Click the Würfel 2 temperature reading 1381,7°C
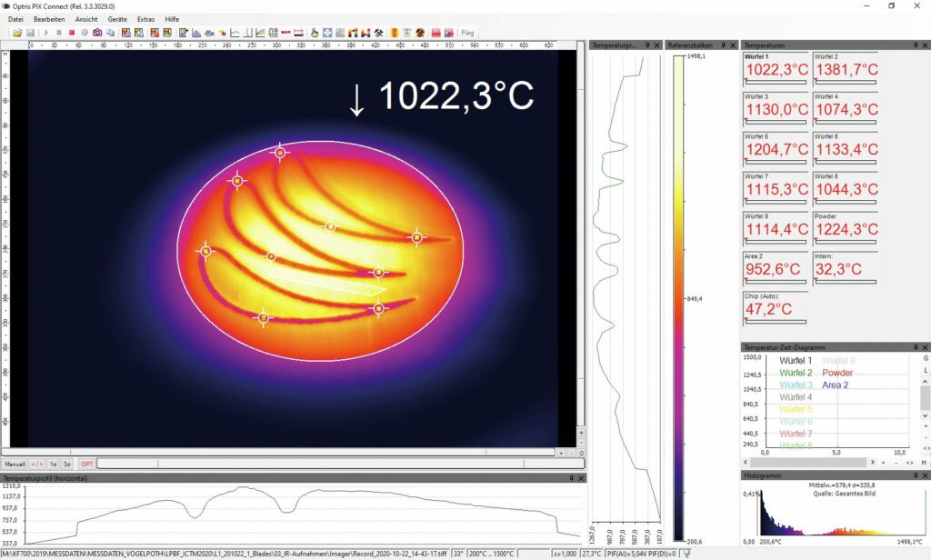Screen dimensions: 931x560 click(x=846, y=69)
